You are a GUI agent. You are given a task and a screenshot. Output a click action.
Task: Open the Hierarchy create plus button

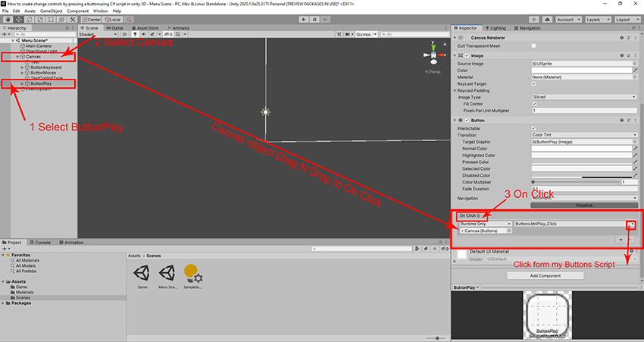point(5,34)
